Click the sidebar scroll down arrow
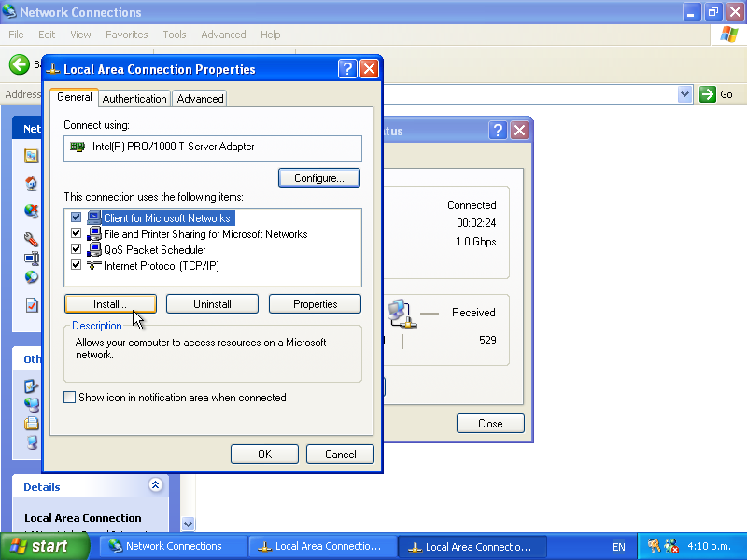 point(189,524)
